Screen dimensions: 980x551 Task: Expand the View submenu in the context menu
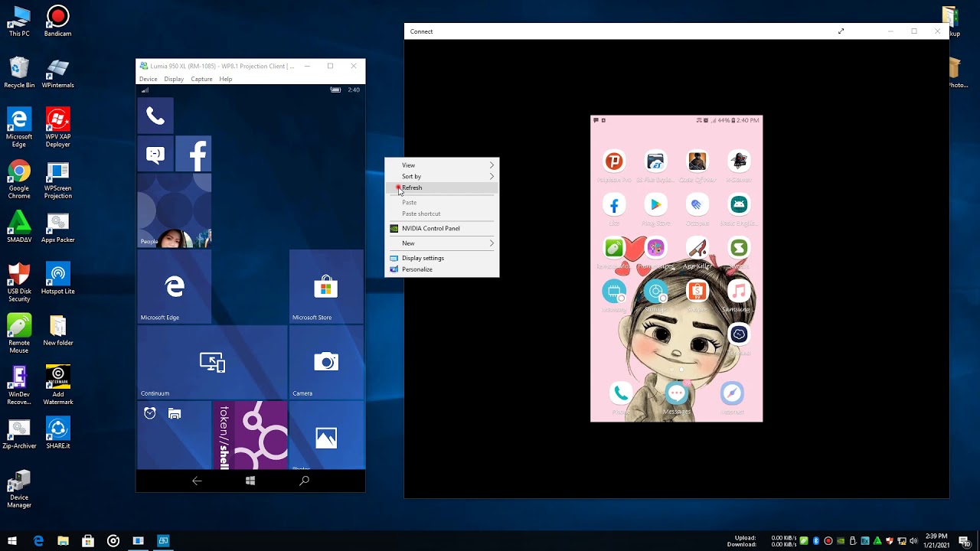[442, 165]
